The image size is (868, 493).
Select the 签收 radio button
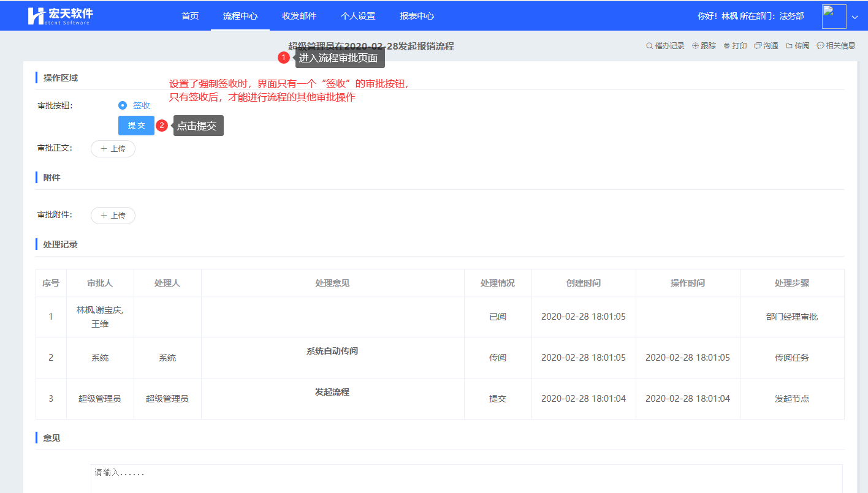tap(123, 105)
